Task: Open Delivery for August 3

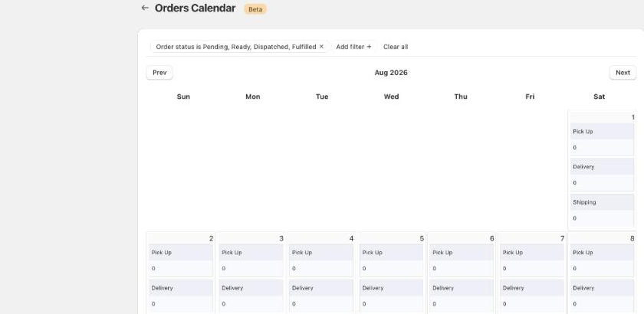Action: 251,296
